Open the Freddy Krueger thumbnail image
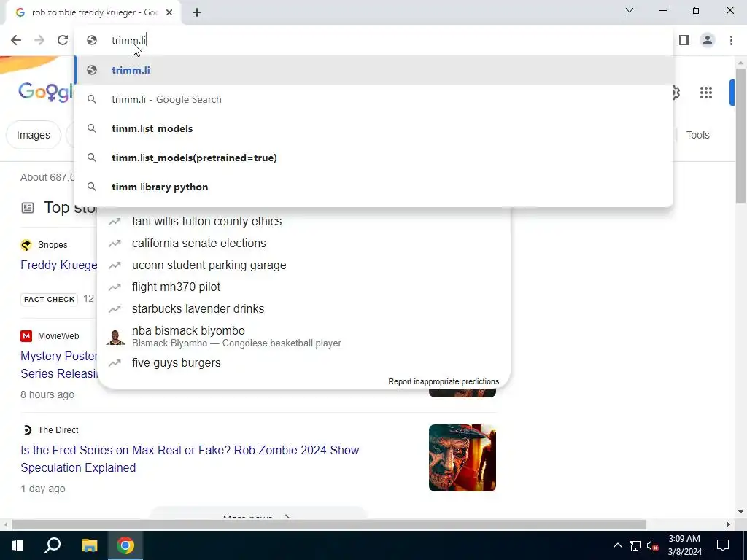 click(462, 458)
